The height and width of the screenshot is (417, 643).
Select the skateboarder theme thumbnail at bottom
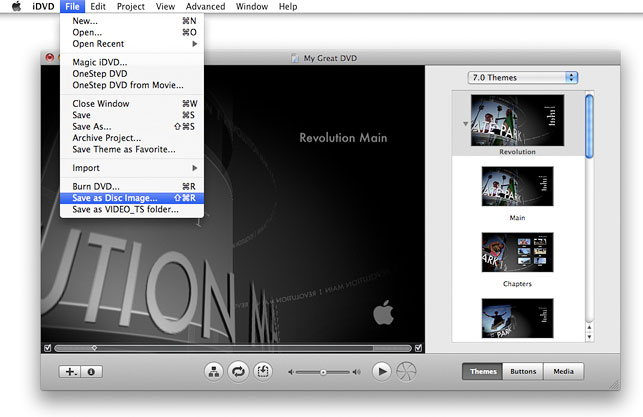(x=518, y=318)
